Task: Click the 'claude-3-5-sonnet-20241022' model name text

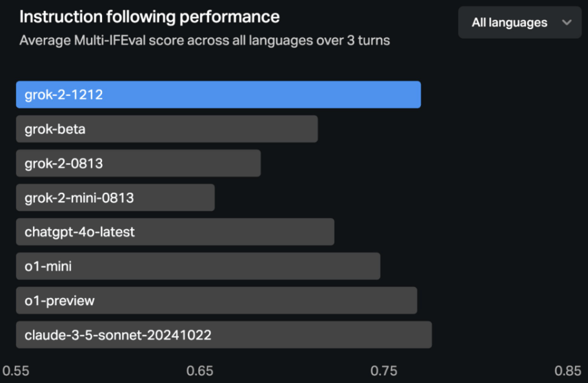Action: pyautogui.click(x=117, y=335)
